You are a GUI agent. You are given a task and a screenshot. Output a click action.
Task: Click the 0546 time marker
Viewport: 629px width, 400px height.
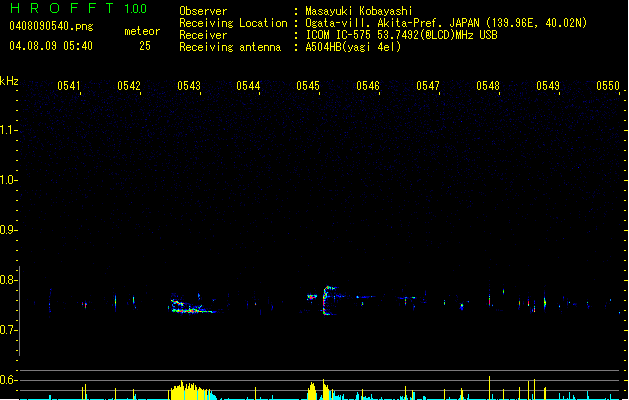[x=368, y=86]
